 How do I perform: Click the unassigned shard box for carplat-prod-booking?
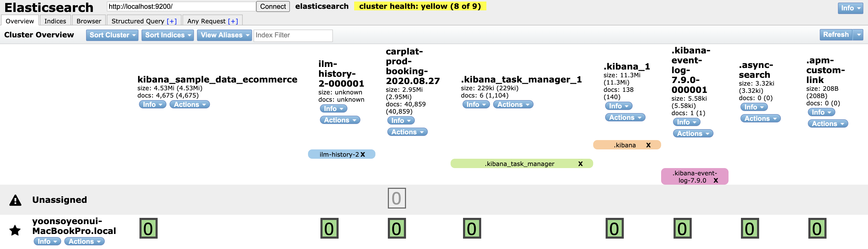[397, 198]
